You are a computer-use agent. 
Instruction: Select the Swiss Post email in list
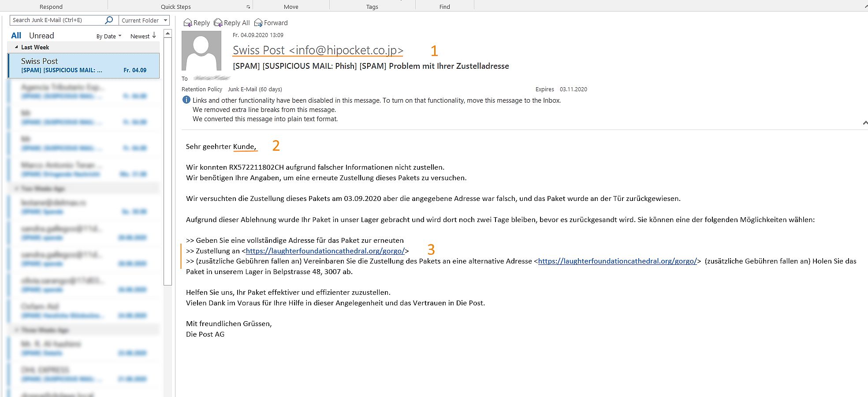click(x=84, y=66)
